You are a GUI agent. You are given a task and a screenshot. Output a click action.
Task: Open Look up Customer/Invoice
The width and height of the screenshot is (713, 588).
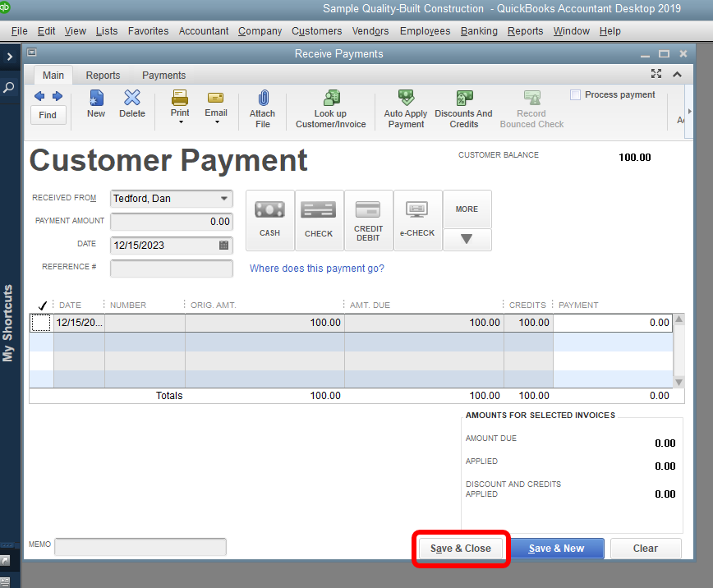[x=330, y=109]
